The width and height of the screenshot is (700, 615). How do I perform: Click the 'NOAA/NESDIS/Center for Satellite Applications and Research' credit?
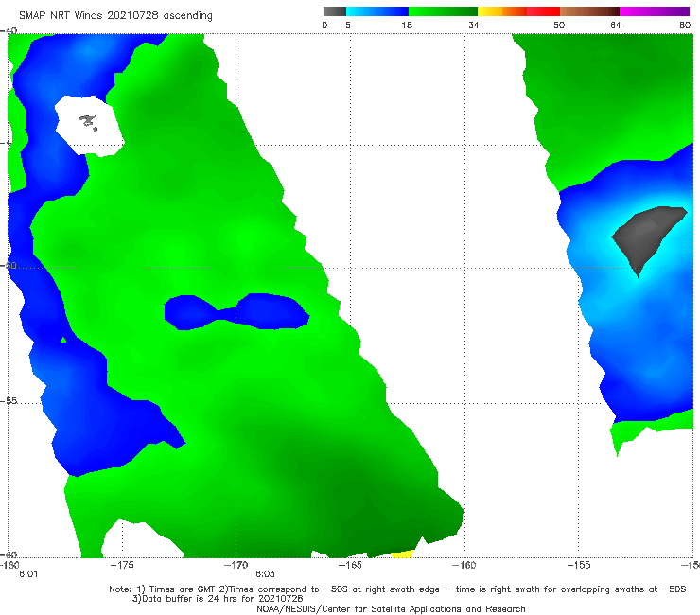click(x=391, y=609)
